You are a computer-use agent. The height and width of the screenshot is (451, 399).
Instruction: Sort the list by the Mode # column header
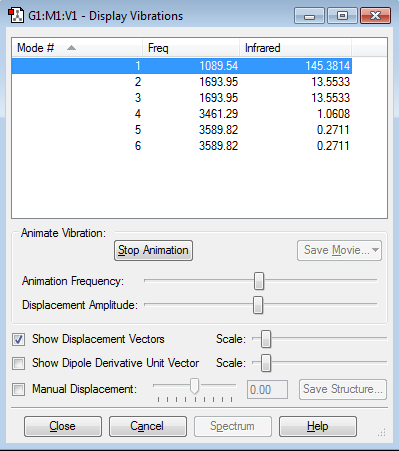pos(77,48)
